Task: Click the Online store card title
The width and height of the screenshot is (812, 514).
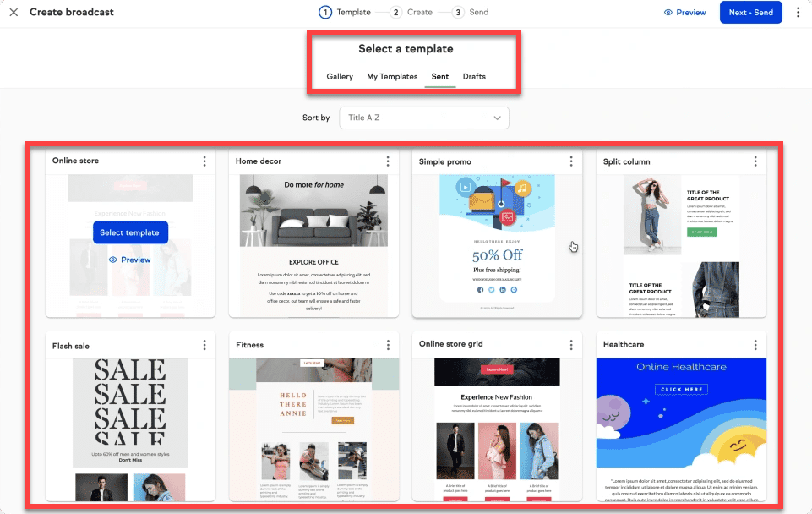Action: (x=75, y=161)
